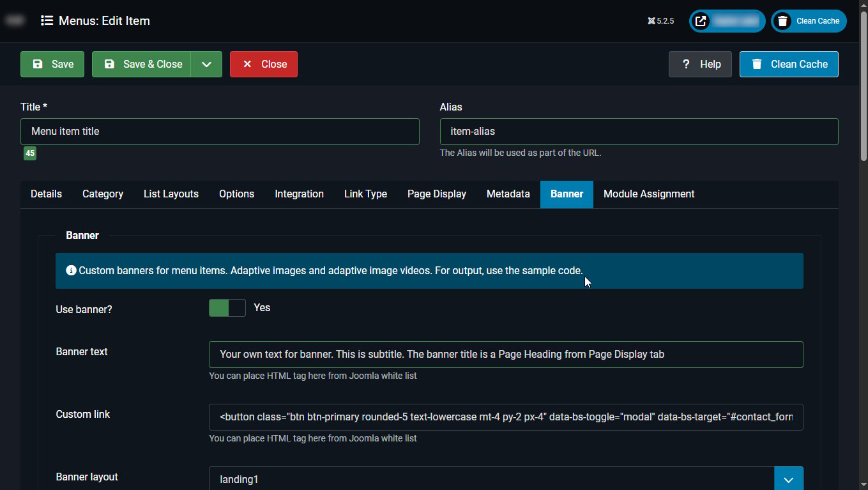The image size is (868, 490).
Task: Toggle the Use banner switch
Action: click(x=227, y=308)
